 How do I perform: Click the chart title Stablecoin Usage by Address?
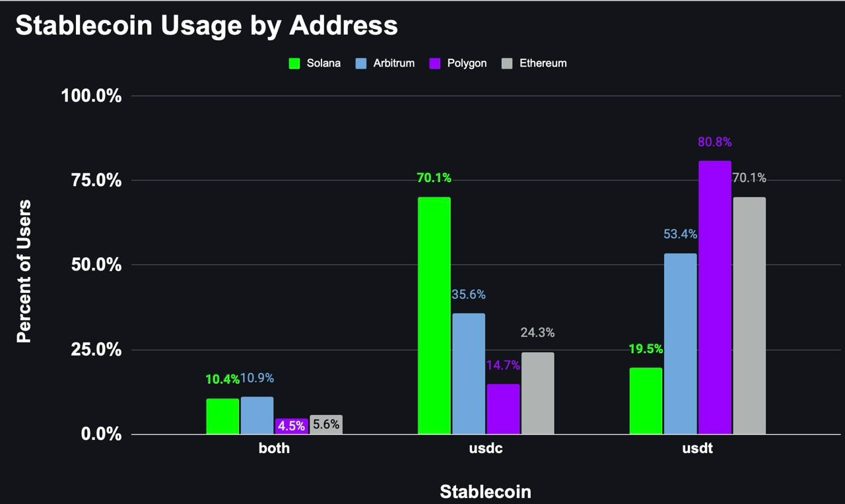point(207,26)
